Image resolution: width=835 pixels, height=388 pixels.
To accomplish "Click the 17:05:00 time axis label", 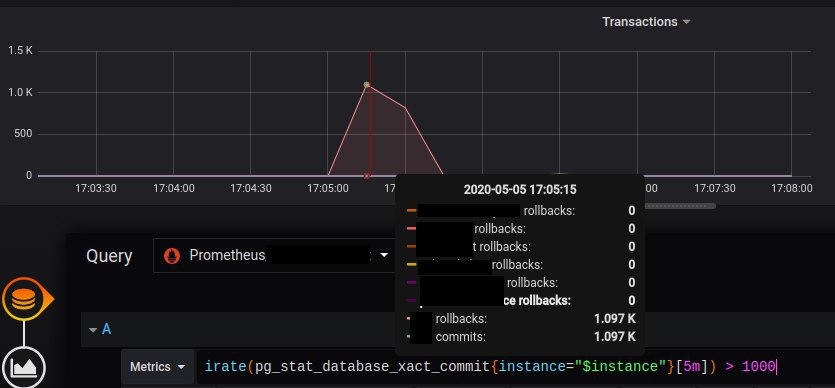I will tap(328, 188).
